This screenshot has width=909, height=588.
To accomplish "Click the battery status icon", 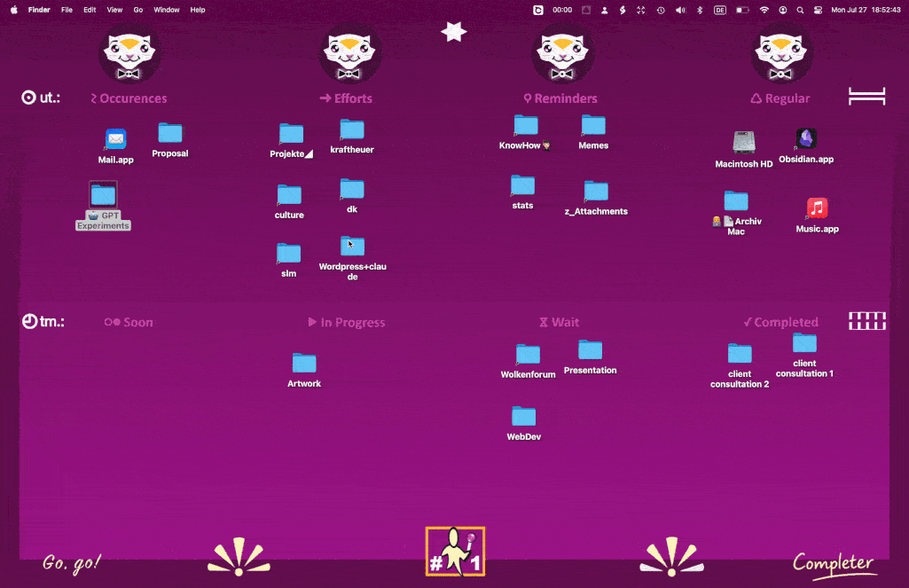I will pyautogui.click(x=742, y=10).
